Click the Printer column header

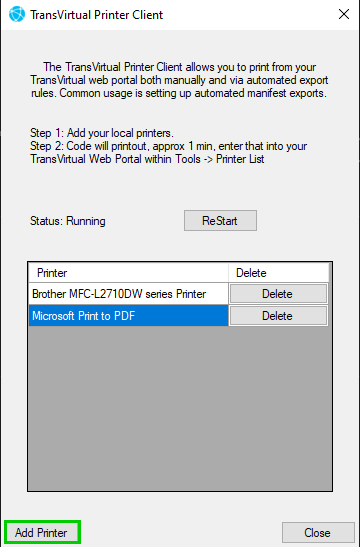(x=128, y=273)
